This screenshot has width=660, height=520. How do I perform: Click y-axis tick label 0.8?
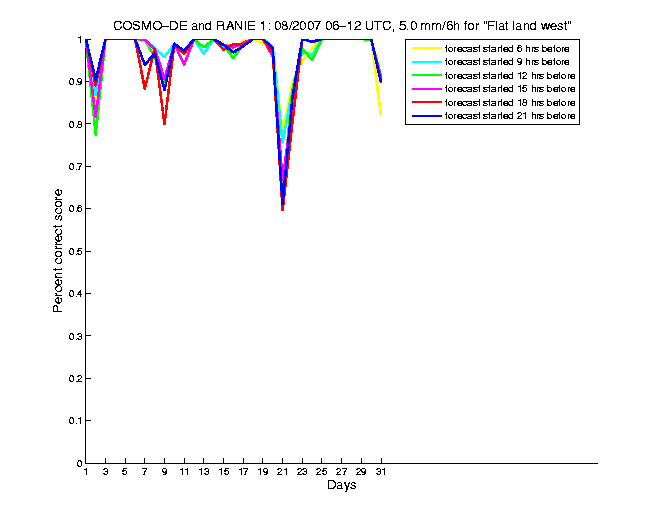[x=75, y=124]
